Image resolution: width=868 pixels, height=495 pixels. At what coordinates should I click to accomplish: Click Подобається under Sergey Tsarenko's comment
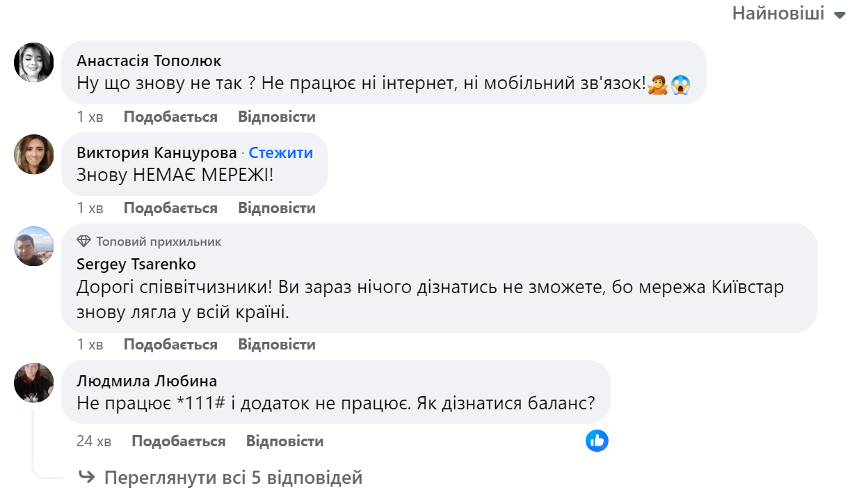click(x=170, y=344)
